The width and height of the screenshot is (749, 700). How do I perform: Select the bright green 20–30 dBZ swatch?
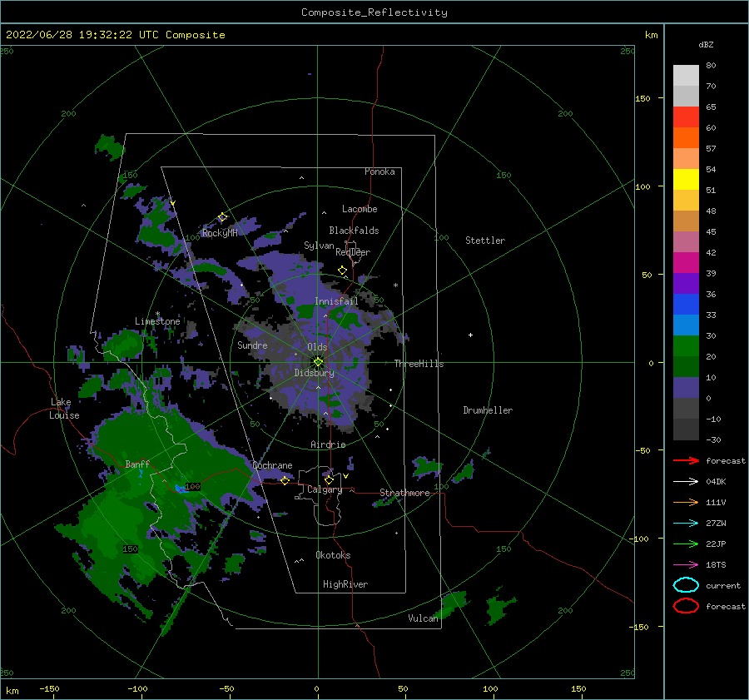(686, 346)
